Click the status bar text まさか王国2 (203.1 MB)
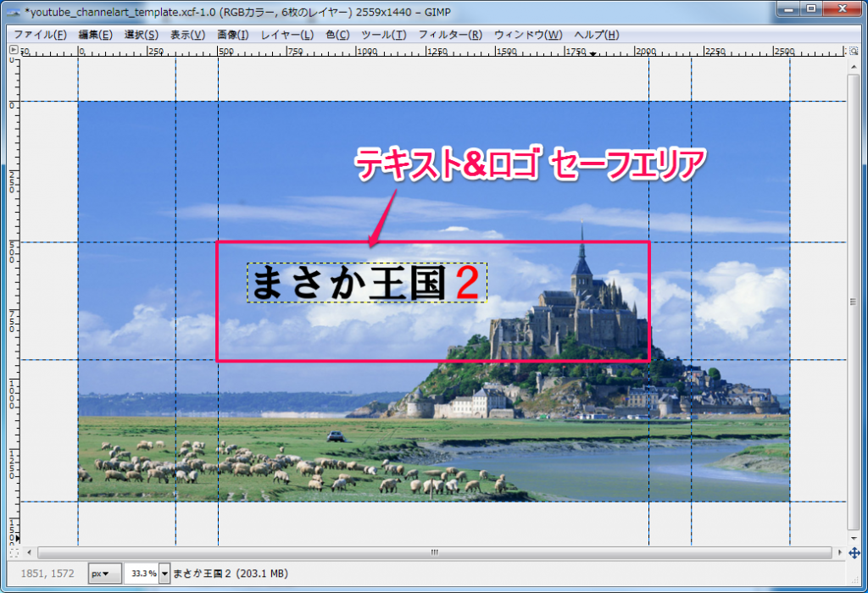Image resolution: width=868 pixels, height=593 pixels. (x=231, y=574)
